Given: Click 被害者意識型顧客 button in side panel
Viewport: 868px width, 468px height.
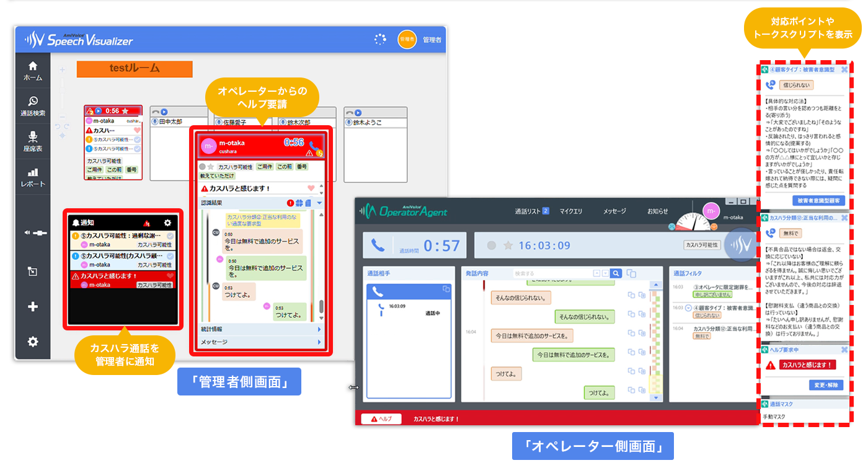Looking at the screenshot, I should pos(818,201).
